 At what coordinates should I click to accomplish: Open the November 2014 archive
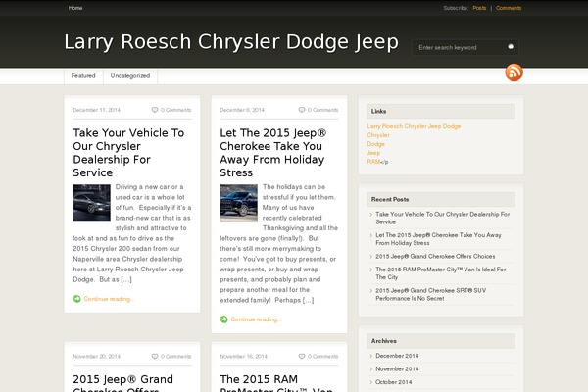(397, 369)
